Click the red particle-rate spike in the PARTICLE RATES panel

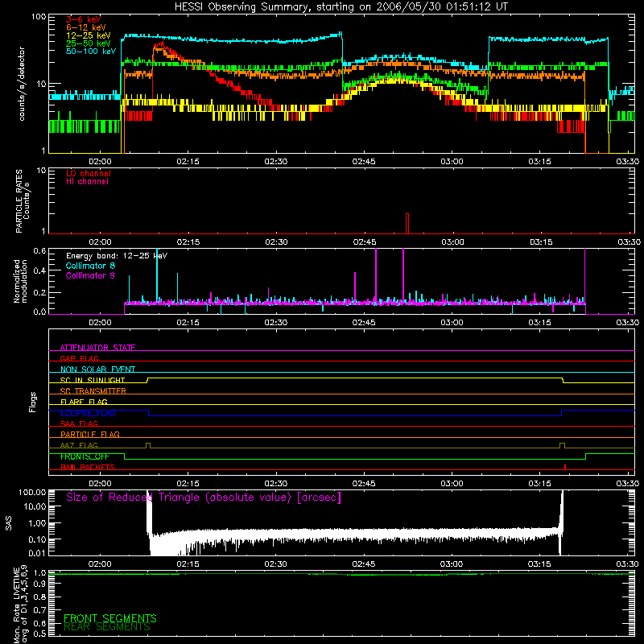(x=407, y=224)
